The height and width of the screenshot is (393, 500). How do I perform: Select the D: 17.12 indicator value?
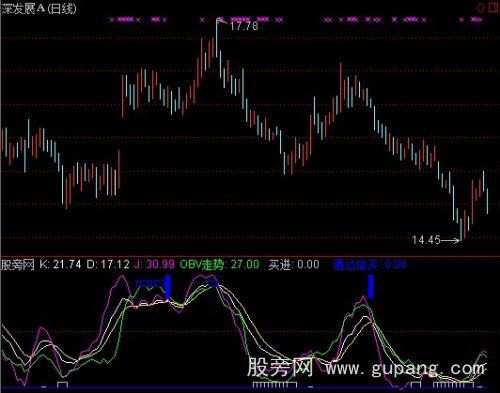tap(108, 265)
